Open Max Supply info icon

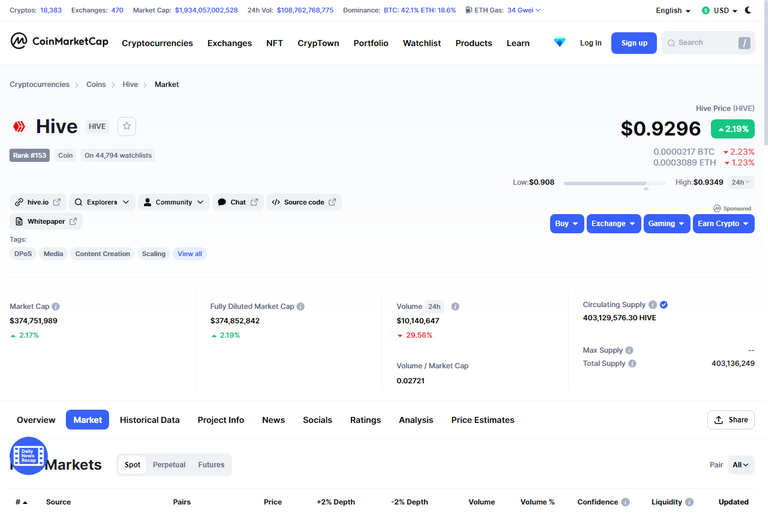click(629, 350)
